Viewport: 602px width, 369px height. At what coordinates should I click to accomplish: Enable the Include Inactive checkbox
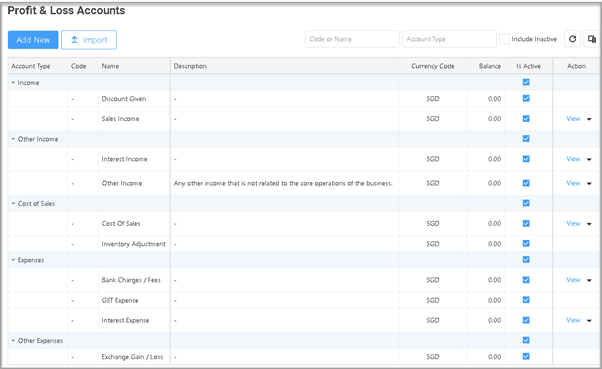pyautogui.click(x=504, y=39)
